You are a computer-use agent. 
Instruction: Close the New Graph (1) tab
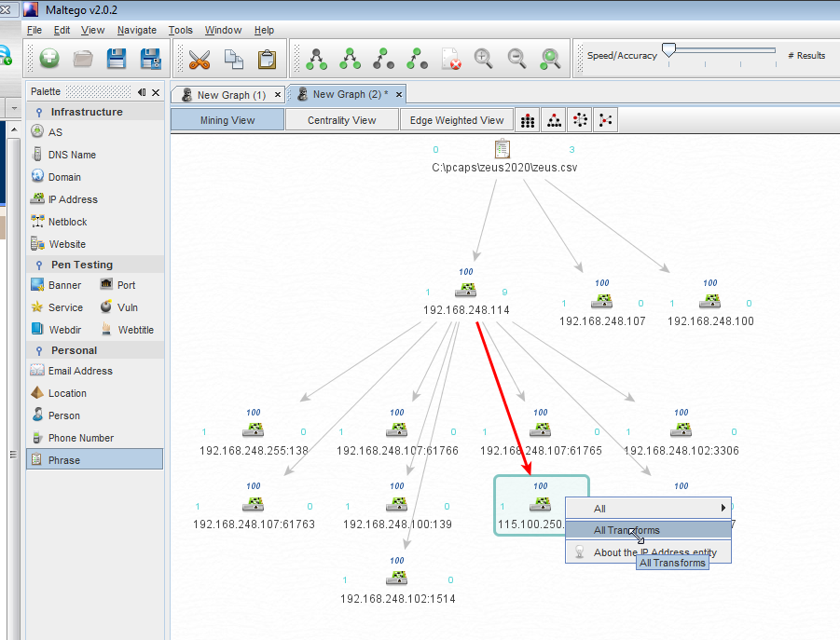point(278,95)
